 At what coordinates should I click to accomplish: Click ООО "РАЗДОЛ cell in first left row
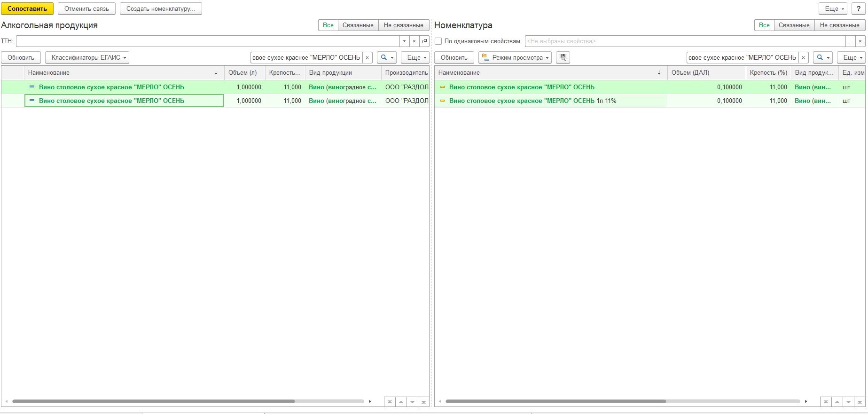pos(406,87)
